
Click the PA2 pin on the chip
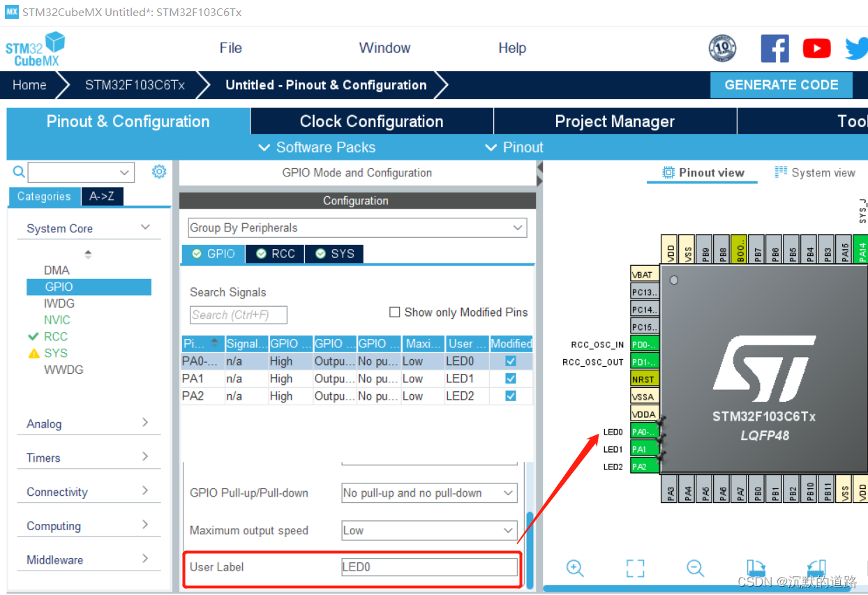pos(645,467)
